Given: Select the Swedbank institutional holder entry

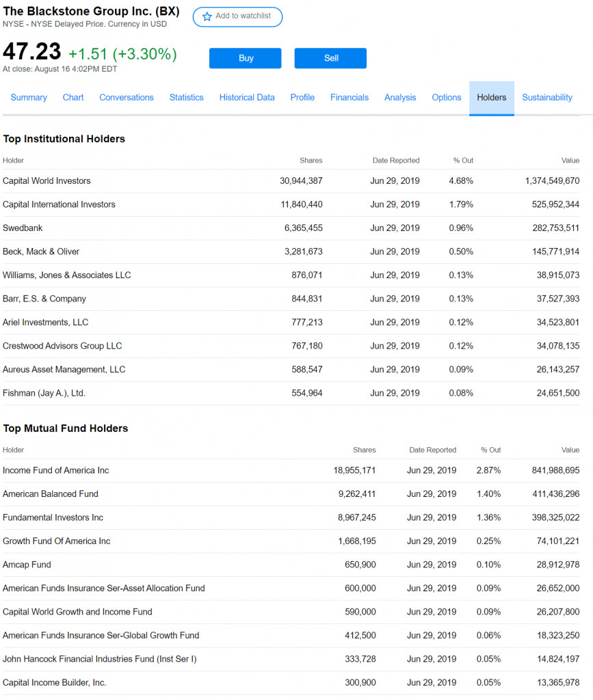Looking at the screenshot, I should pos(23,228).
